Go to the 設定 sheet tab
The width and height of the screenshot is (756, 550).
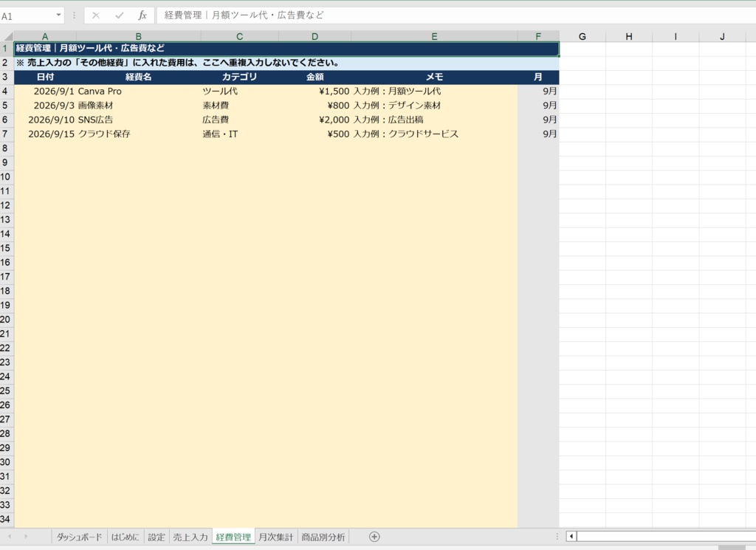point(157,537)
